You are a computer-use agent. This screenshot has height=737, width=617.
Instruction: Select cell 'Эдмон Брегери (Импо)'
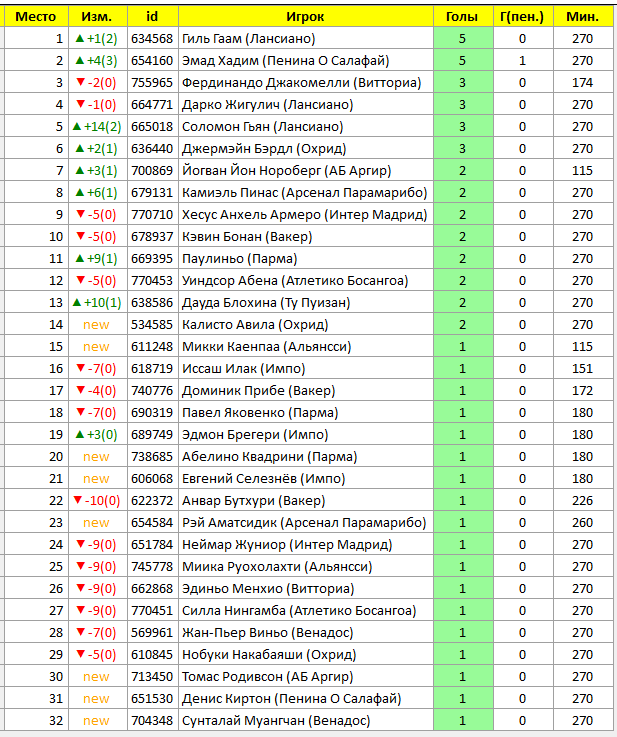coord(305,435)
